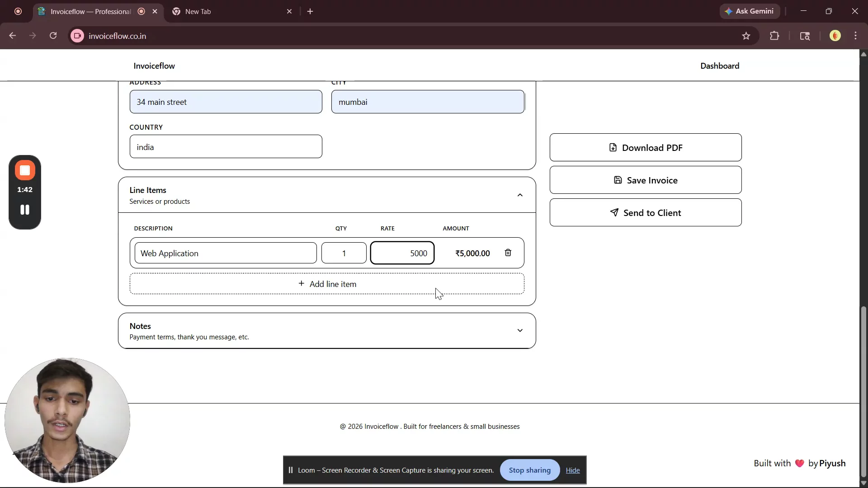Close the Invoiceflow tab
The image size is (868, 488).
click(x=155, y=12)
